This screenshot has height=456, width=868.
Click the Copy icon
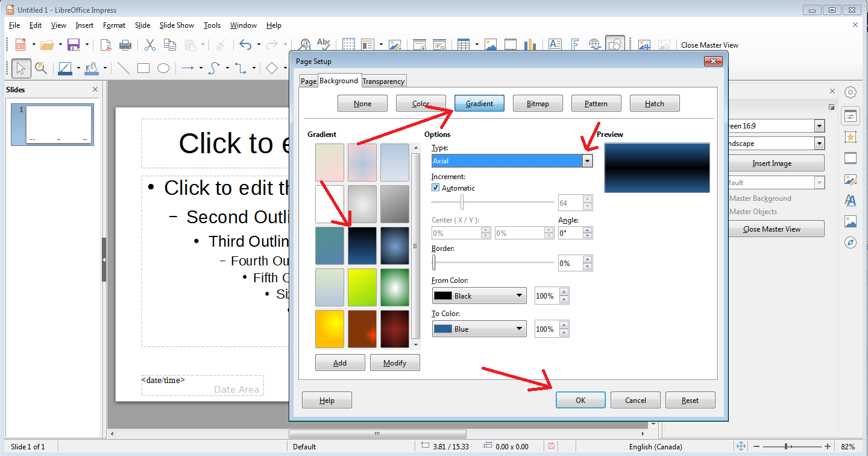170,45
